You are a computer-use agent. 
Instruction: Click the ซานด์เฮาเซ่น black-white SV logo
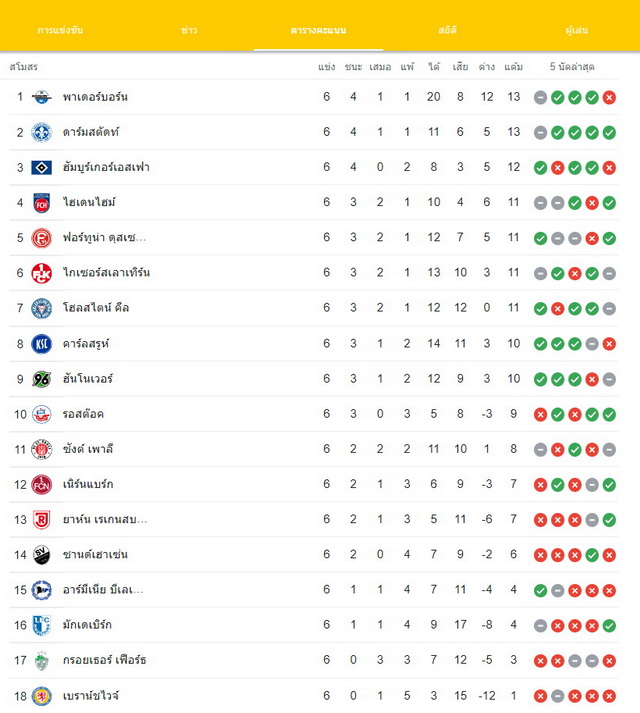pos(41,555)
